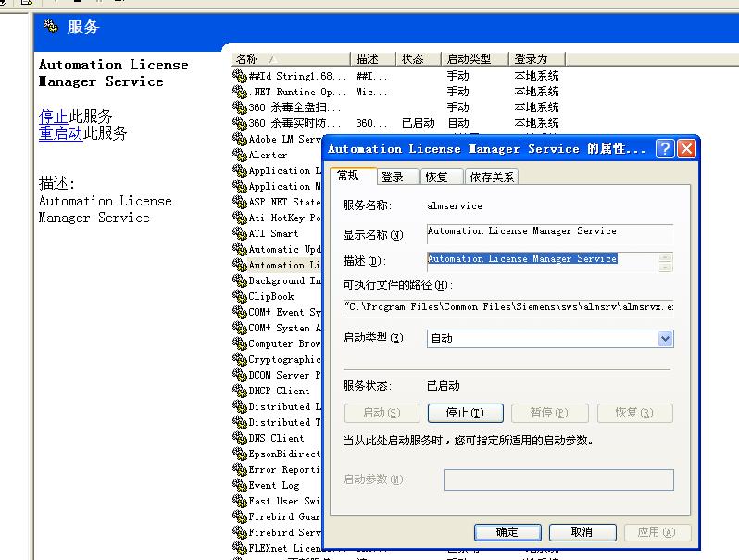Click down arrow of description field spinner
The height and width of the screenshot is (560, 739).
(665, 268)
